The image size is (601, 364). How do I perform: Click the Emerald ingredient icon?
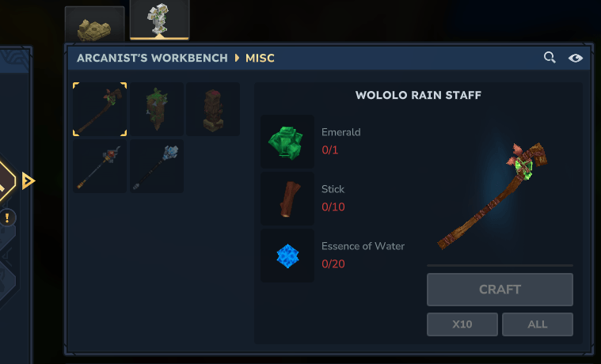[287, 142]
